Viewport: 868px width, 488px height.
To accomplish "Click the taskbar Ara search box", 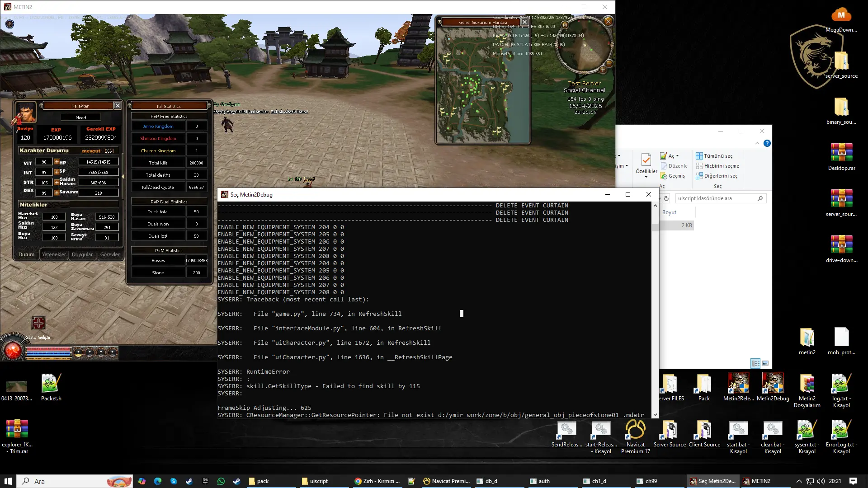I will coord(75,481).
